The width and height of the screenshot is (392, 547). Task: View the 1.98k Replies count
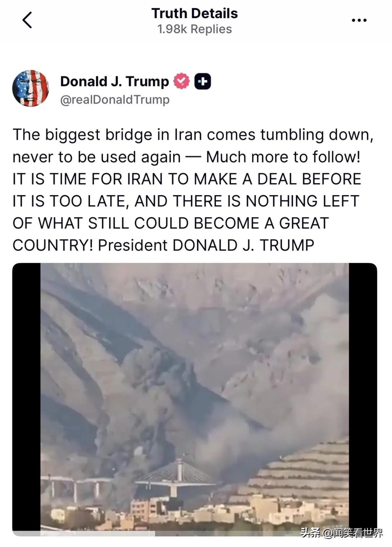pos(194,29)
